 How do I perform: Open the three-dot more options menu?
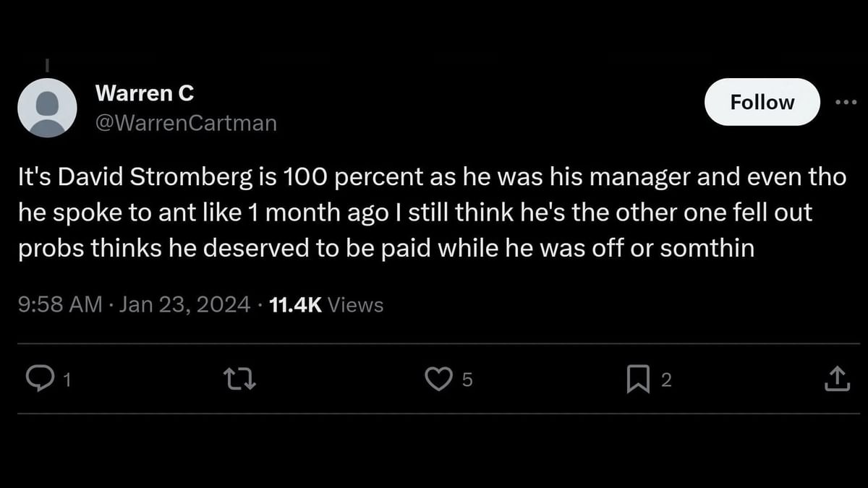(x=845, y=103)
